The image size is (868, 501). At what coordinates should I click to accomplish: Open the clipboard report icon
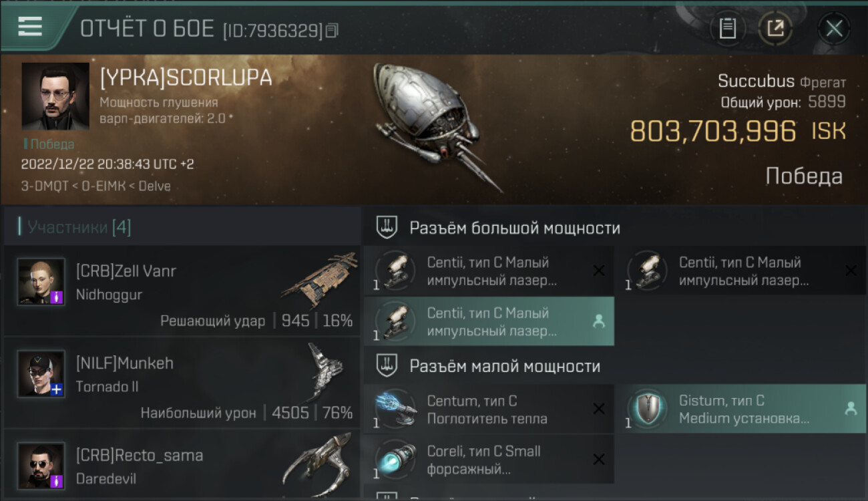tap(727, 28)
